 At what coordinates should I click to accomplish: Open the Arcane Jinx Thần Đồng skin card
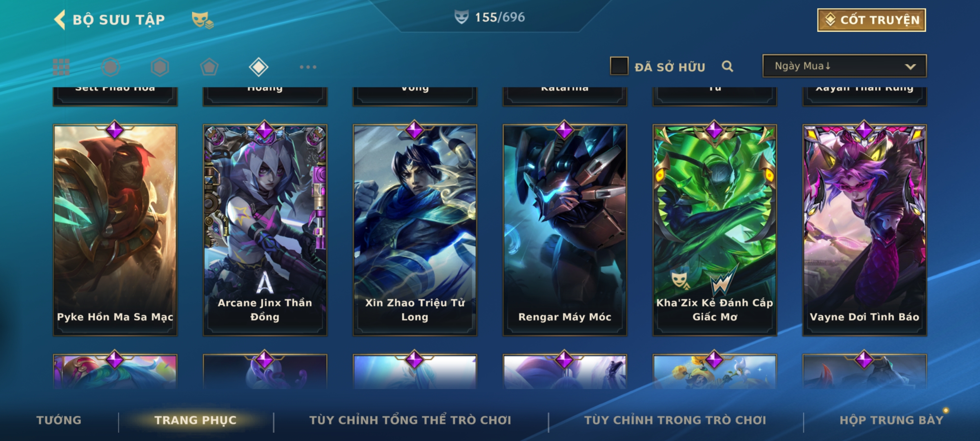[265, 230]
